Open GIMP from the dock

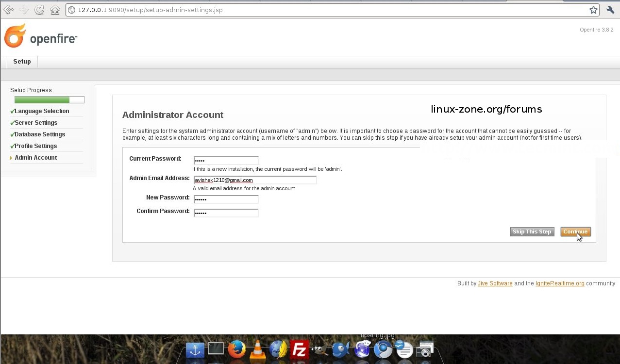tap(320, 349)
